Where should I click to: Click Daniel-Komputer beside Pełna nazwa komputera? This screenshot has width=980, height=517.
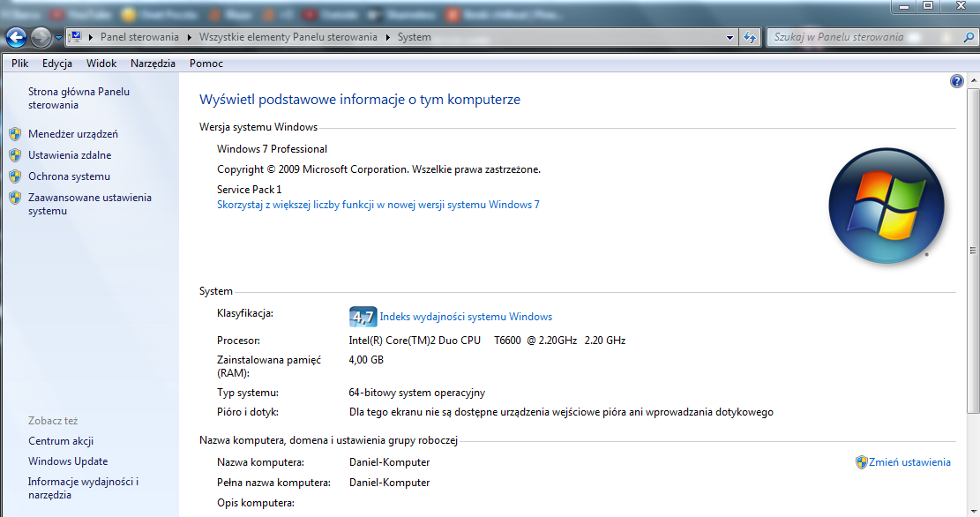389,482
